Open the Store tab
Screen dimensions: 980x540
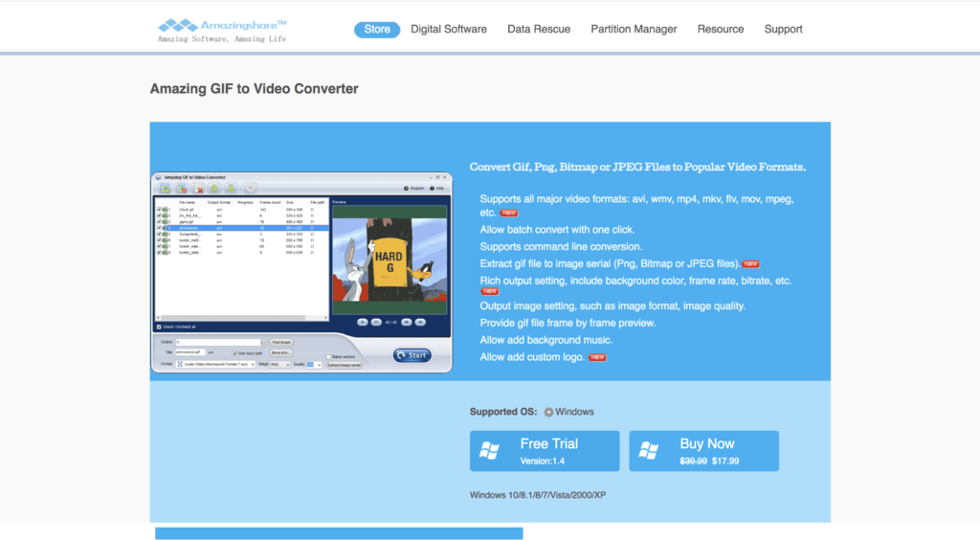[x=377, y=30]
